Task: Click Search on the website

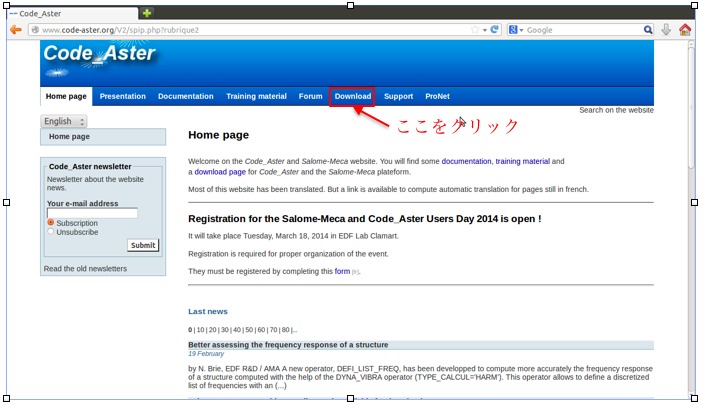Action: (x=616, y=110)
